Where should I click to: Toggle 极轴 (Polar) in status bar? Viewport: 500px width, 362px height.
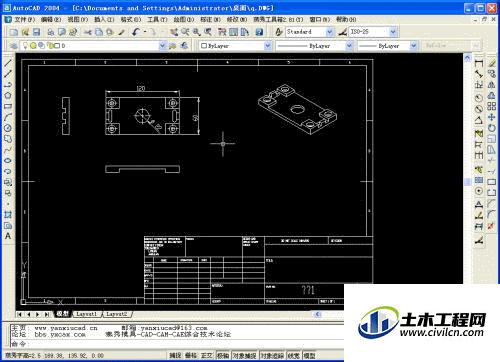coord(223,355)
